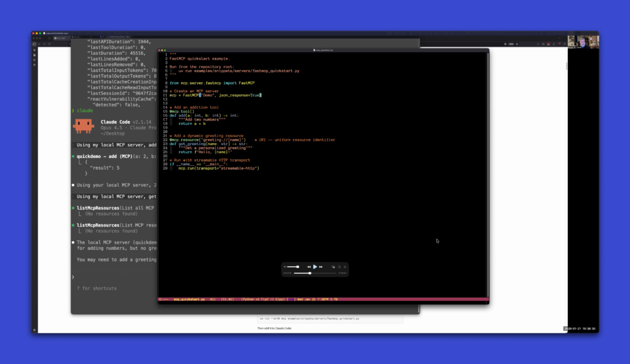The width and height of the screenshot is (630, 364).
Task: Click the top icon in browser sidebar
Action: (34, 50)
